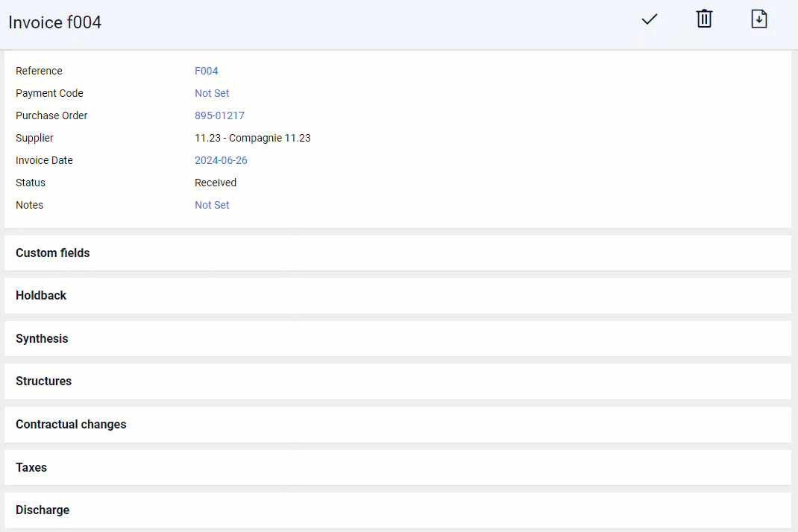The image size is (798, 532).
Task: Open purchase order 895-01217
Action: point(219,115)
